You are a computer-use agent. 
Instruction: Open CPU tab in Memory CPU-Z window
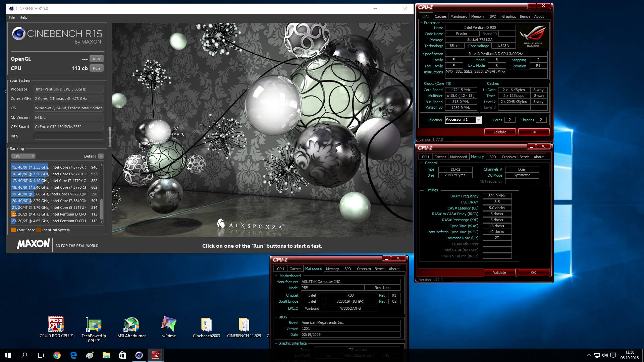(x=425, y=157)
